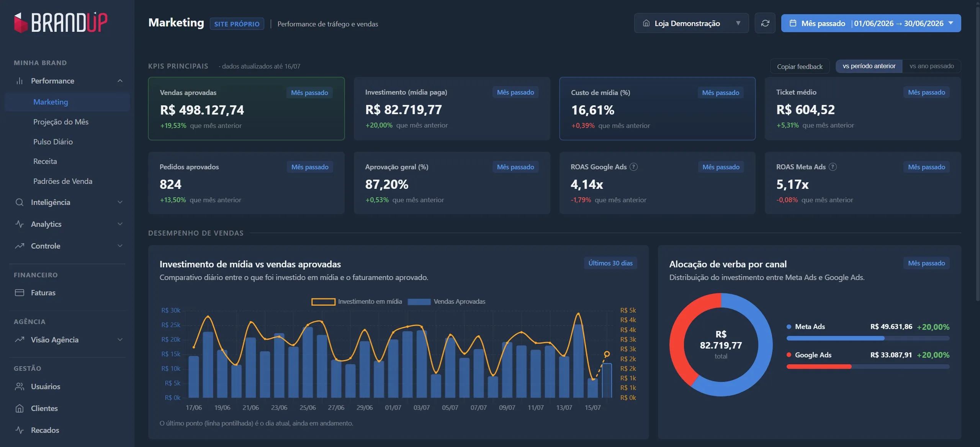Click the +19,53% sales change text

click(x=173, y=126)
